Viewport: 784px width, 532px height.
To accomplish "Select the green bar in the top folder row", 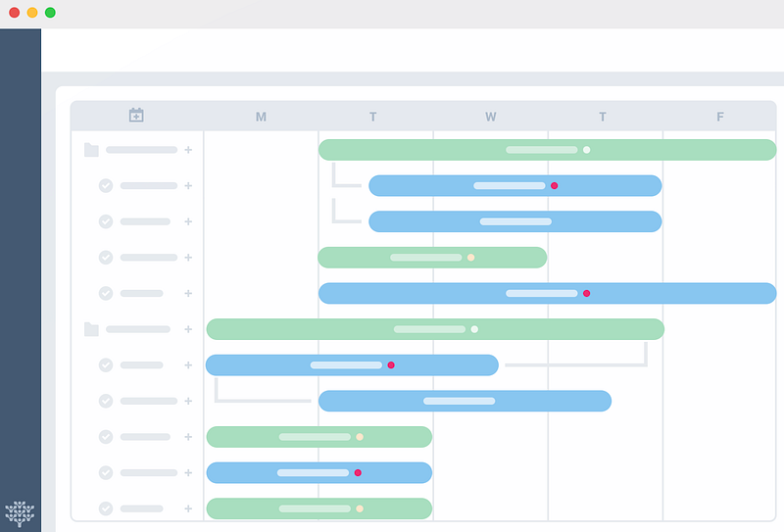I will tap(548, 150).
